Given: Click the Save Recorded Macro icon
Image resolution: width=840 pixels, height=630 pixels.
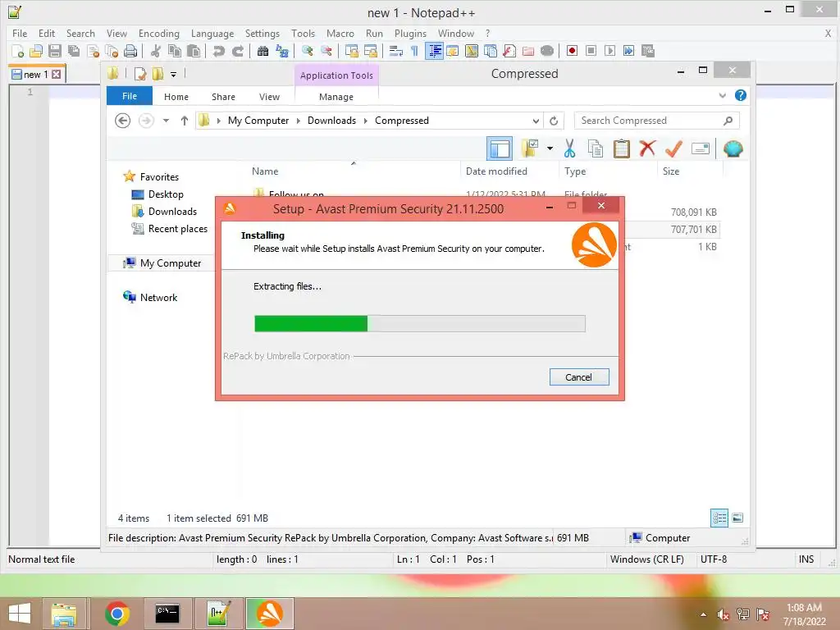Looking at the screenshot, I should (648, 51).
